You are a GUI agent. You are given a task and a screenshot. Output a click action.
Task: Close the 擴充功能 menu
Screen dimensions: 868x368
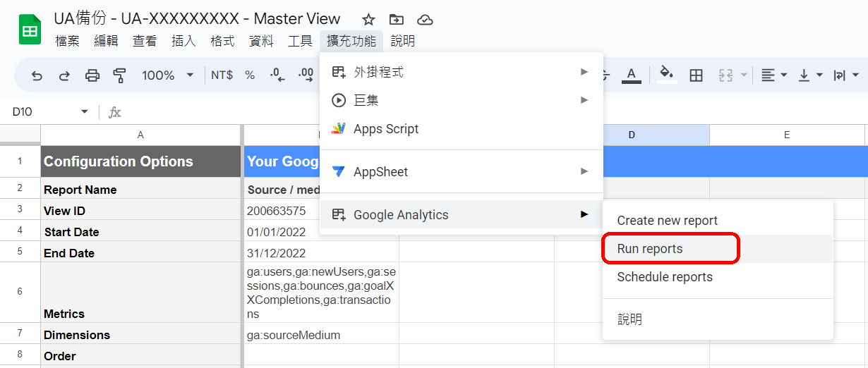pos(351,42)
